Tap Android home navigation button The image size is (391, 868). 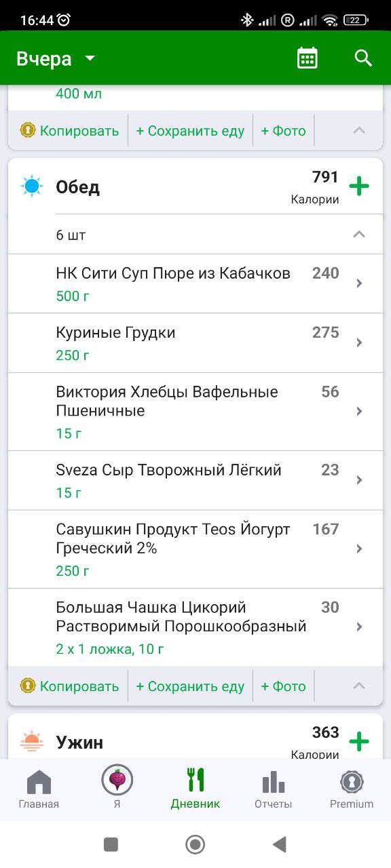click(195, 844)
